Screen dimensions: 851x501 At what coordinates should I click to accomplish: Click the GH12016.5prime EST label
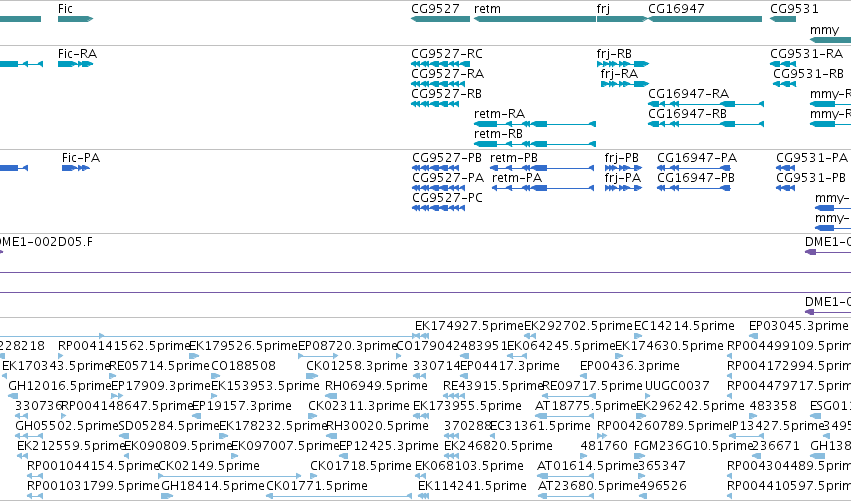pyautogui.click(x=60, y=386)
